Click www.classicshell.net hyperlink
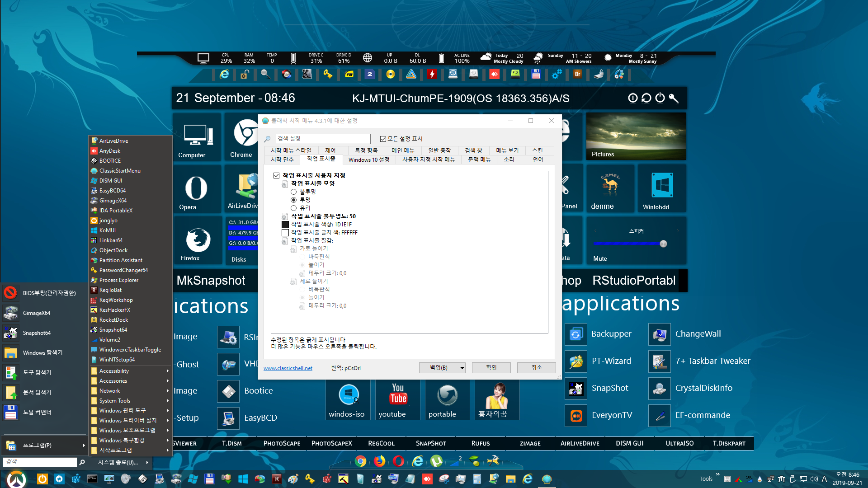The width and height of the screenshot is (868, 488). point(288,368)
